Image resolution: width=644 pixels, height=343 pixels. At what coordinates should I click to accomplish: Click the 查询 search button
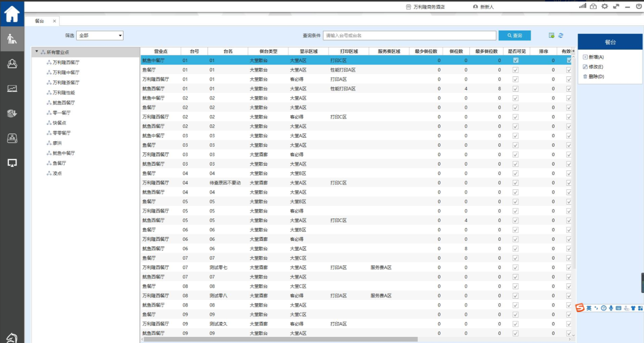(x=514, y=36)
